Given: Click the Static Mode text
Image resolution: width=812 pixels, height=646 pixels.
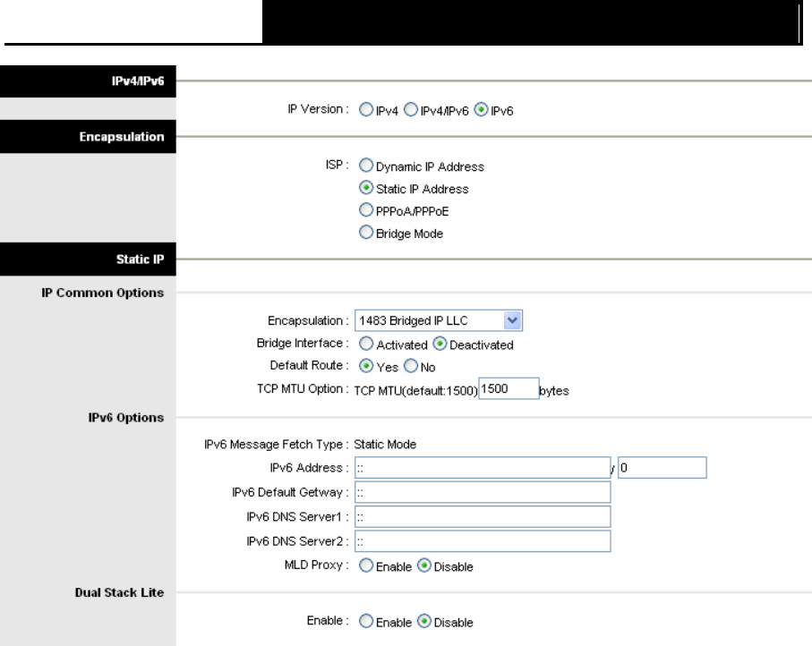Looking at the screenshot, I should (x=385, y=444).
